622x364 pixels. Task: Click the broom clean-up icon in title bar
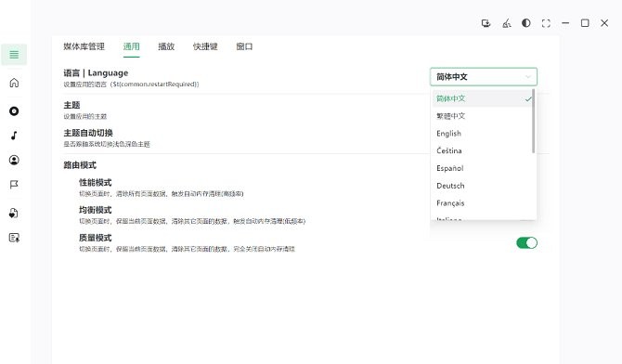[x=507, y=23]
